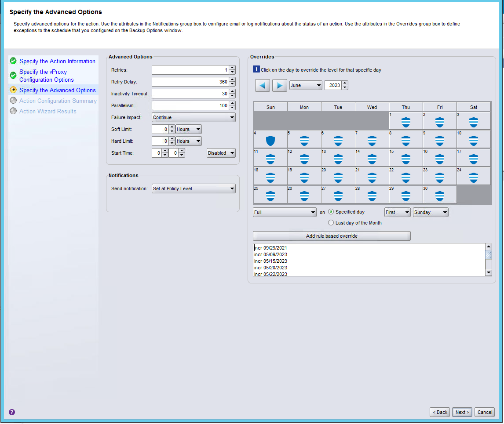Select the full backup shield on June 4

[x=270, y=141]
